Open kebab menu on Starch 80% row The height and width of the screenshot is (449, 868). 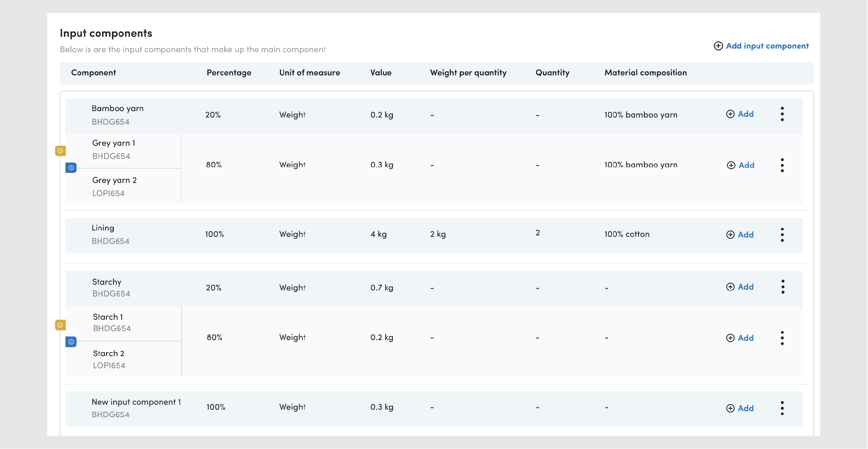(x=782, y=338)
